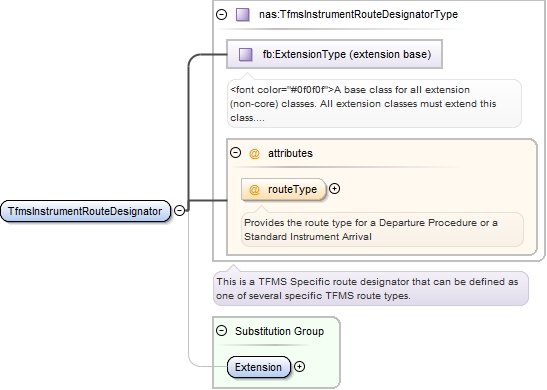This screenshot has height=390, width=547.
Task: Click the 'Substitution Group' heading label
Action: (x=279, y=331)
